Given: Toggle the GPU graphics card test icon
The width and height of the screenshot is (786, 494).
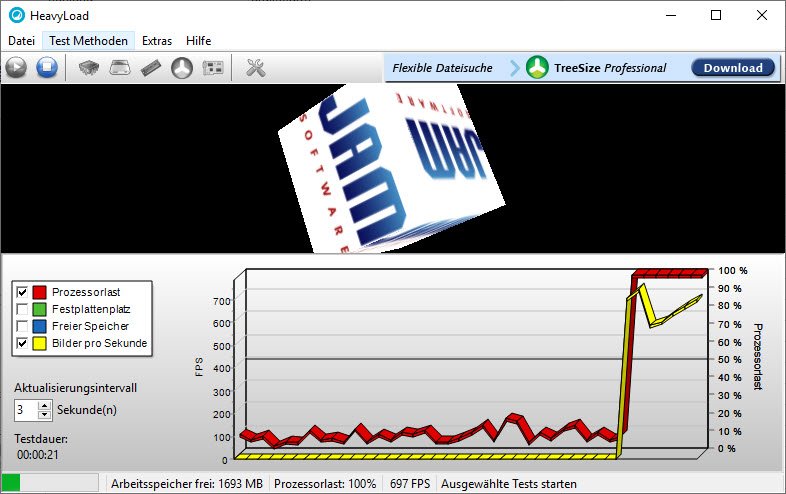Looking at the screenshot, I should (x=213, y=67).
